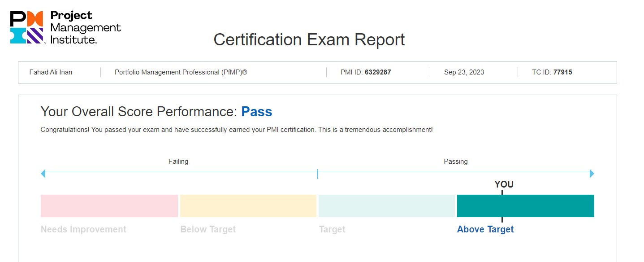Click the exam date Sep 23, 2023
The width and height of the screenshot is (644, 262).
[x=464, y=72]
